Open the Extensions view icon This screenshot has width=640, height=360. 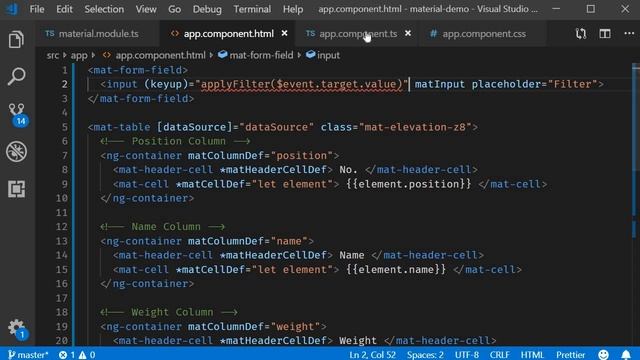16,189
